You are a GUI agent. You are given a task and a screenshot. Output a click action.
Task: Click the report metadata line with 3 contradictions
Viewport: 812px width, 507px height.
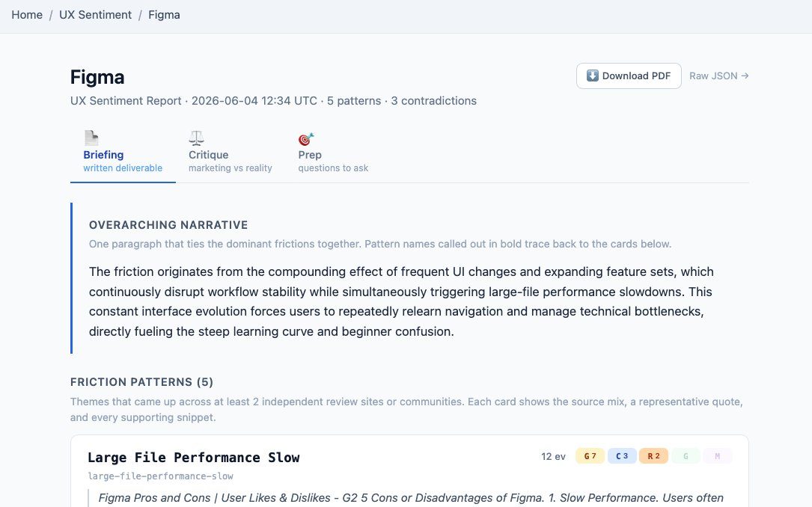point(273,101)
